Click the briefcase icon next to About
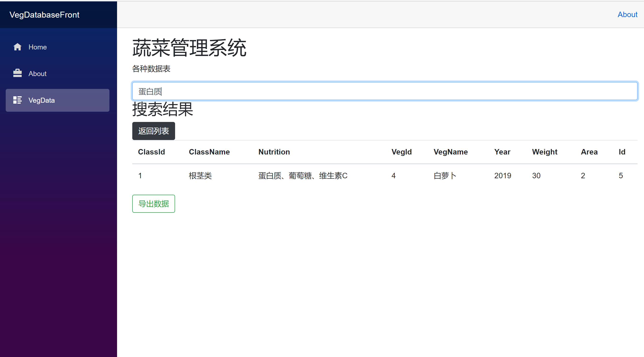 [x=18, y=73]
